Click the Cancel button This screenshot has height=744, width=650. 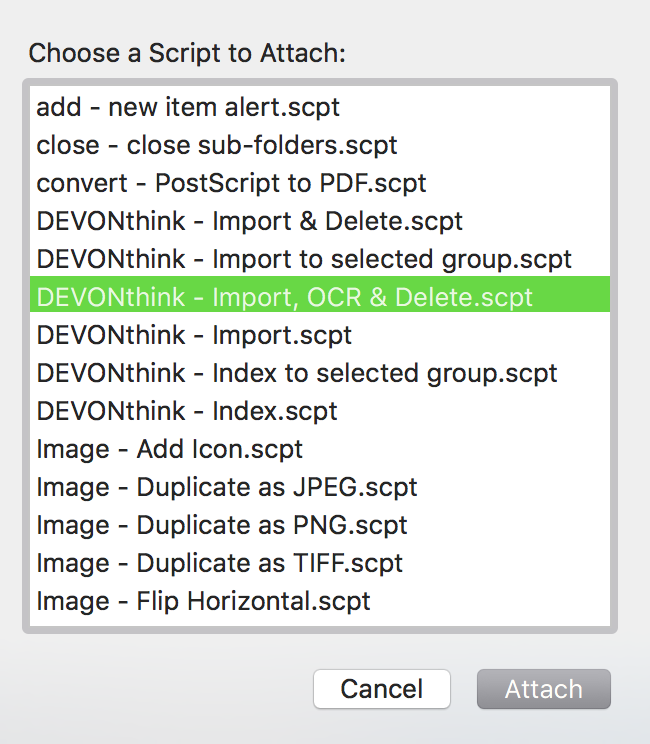382,689
